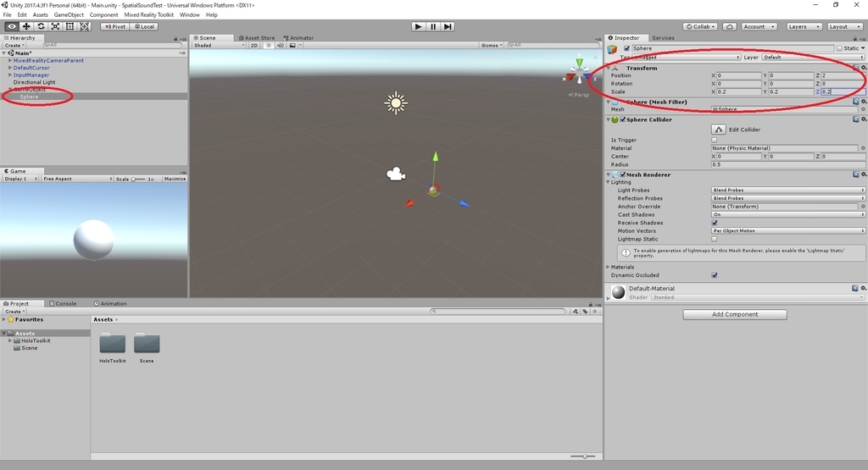868x470 pixels.
Task: Select Directional Light in Hierarchy
Action: [34, 82]
